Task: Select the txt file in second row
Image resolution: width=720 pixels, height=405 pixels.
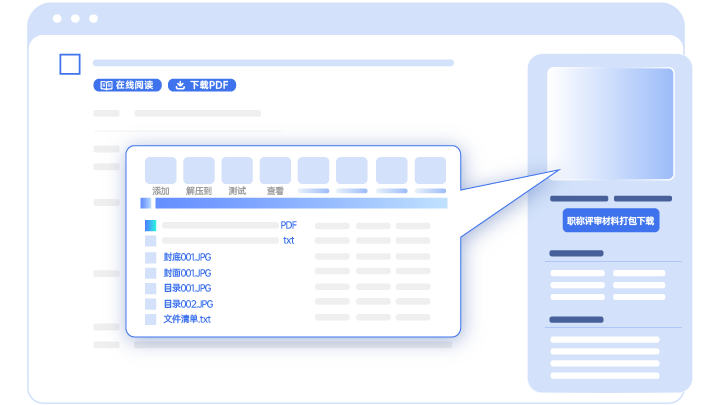Action: pos(288,240)
